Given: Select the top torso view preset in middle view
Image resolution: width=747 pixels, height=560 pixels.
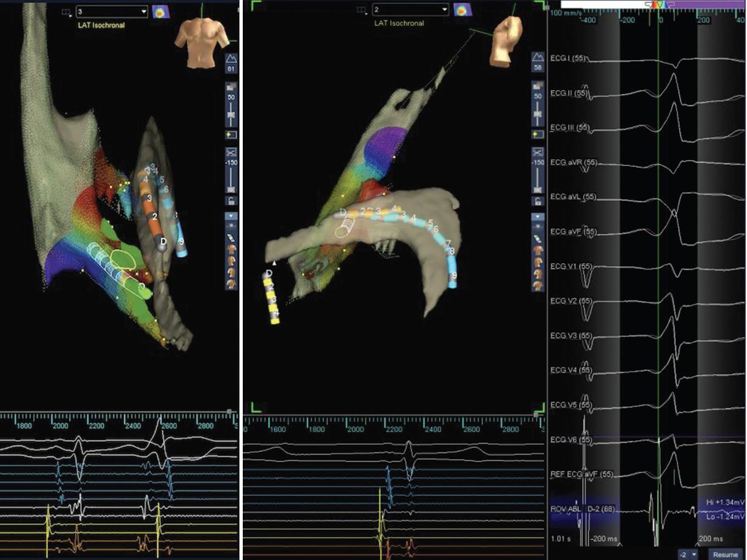Looking at the screenshot, I should pyautogui.click(x=538, y=250).
